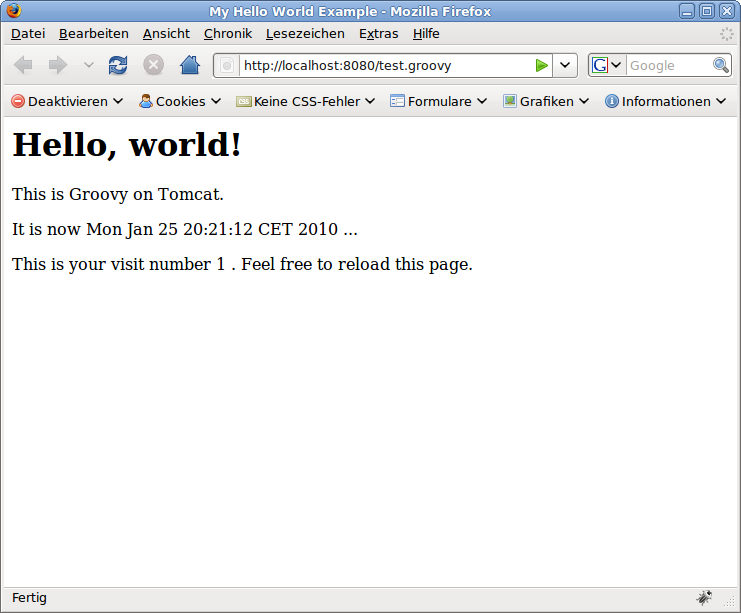Screen dimensions: 741x613
Task: Click the Firefox logo in title bar
Action: click(14, 10)
